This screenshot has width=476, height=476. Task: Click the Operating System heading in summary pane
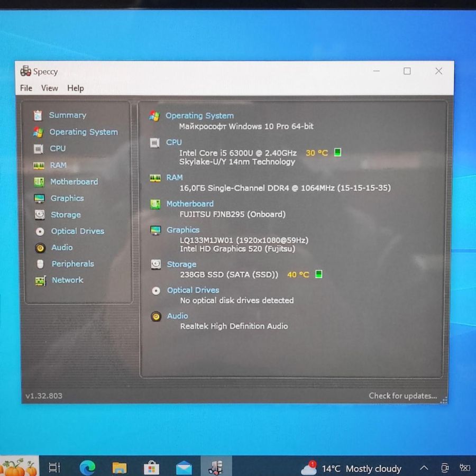(199, 116)
